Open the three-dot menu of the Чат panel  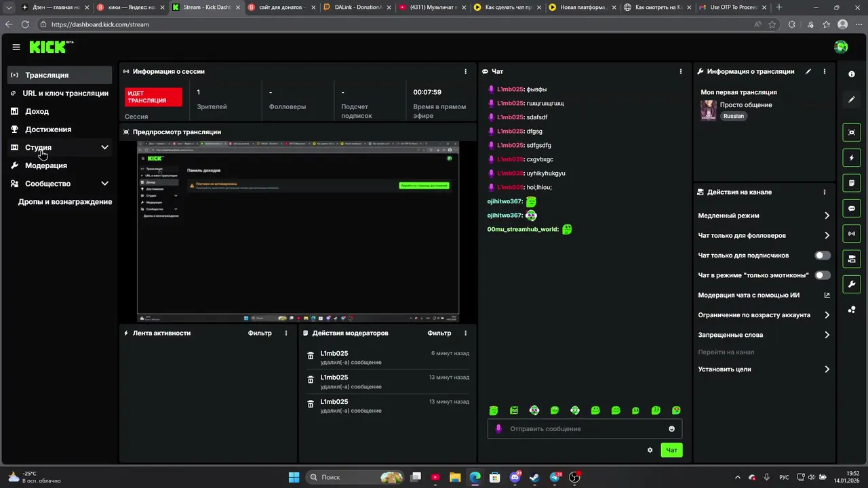(681, 71)
